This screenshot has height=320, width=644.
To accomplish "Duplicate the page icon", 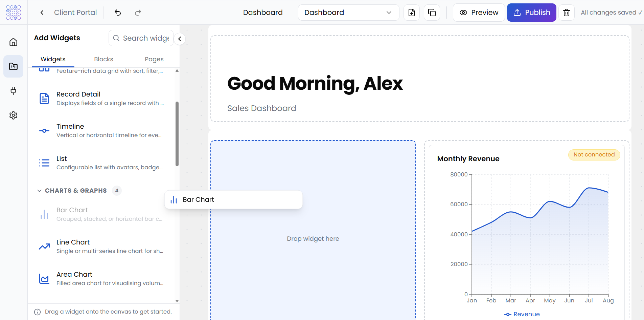I will 432,13.
